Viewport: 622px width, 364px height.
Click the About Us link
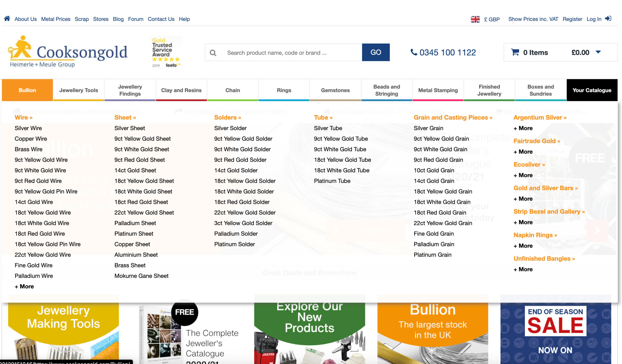click(x=26, y=19)
